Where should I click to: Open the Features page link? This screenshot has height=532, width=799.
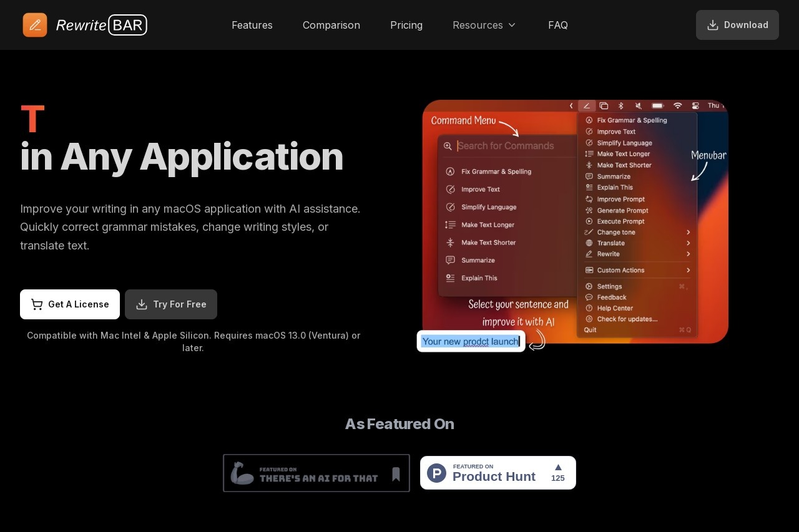[252, 25]
